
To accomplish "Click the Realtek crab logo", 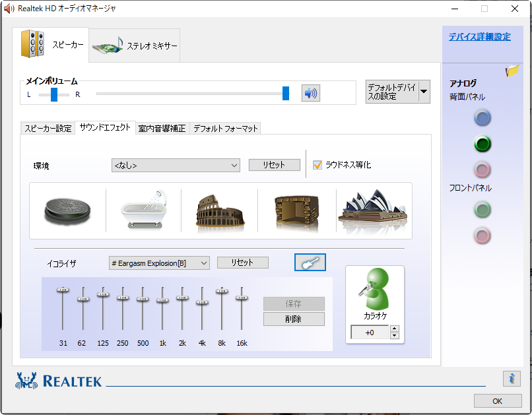I will point(26,381).
